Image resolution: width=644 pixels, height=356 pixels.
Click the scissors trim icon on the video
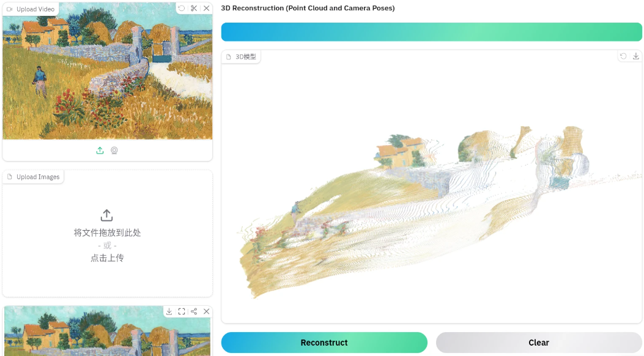194,8
